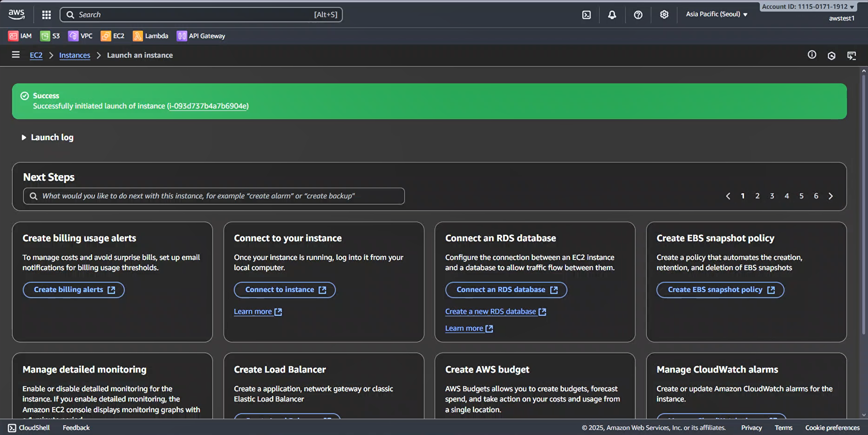The image size is (868, 435).
Task: Open the help question mark menu
Action: click(638, 15)
